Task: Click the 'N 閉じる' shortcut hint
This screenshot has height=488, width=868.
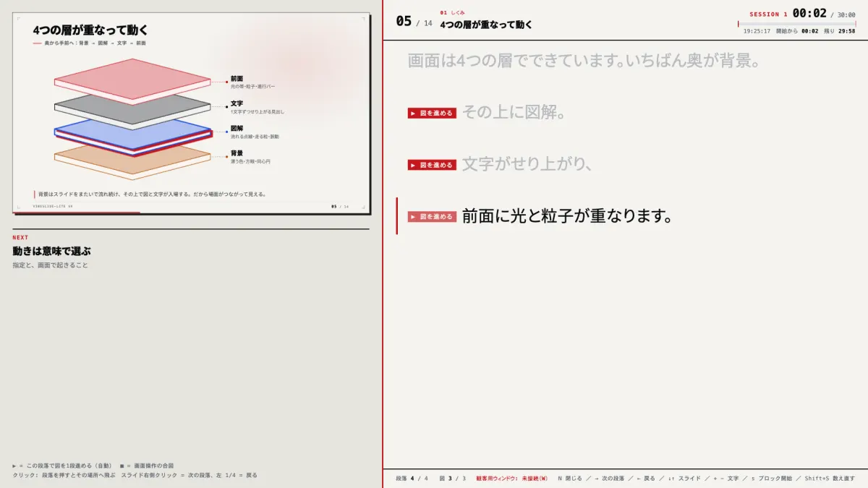Action: [x=570, y=479]
